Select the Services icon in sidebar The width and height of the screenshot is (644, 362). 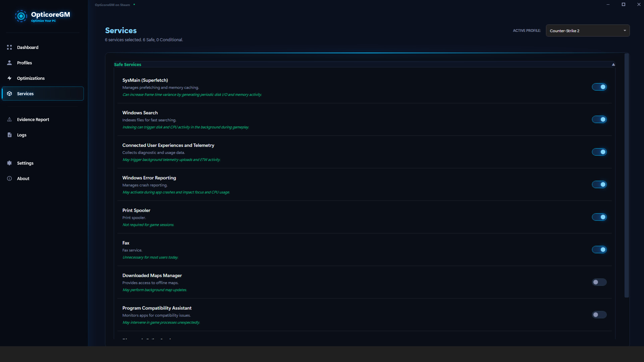point(10,94)
